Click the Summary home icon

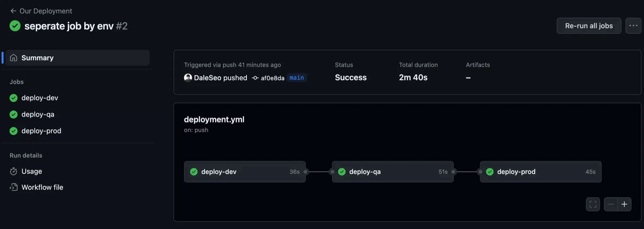(13, 58)
